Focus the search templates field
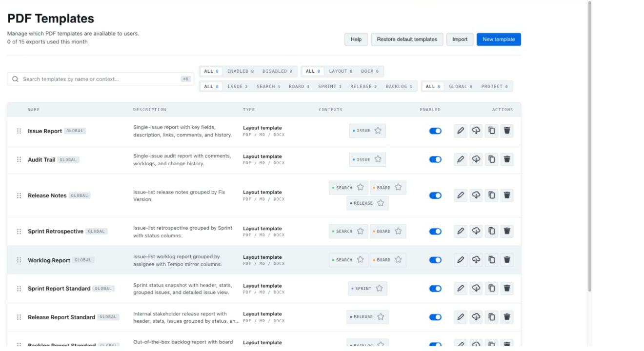 pos(101,79)
